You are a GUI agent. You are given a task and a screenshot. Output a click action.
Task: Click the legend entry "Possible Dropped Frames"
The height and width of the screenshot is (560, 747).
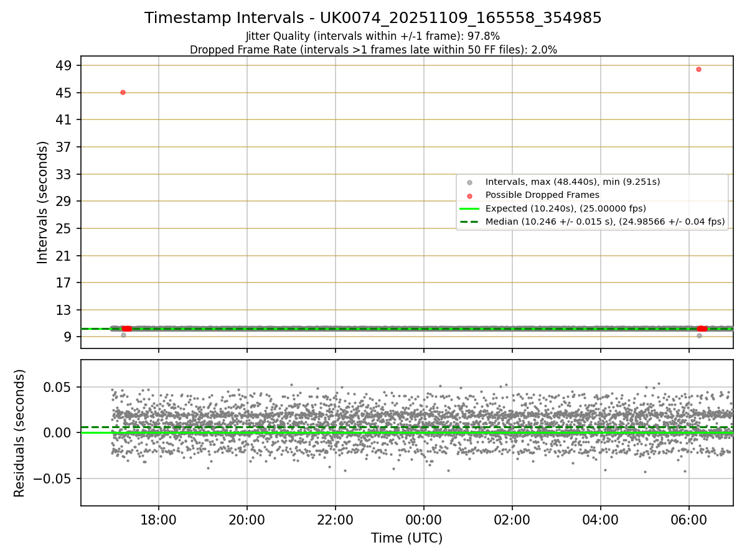(542, 195)
